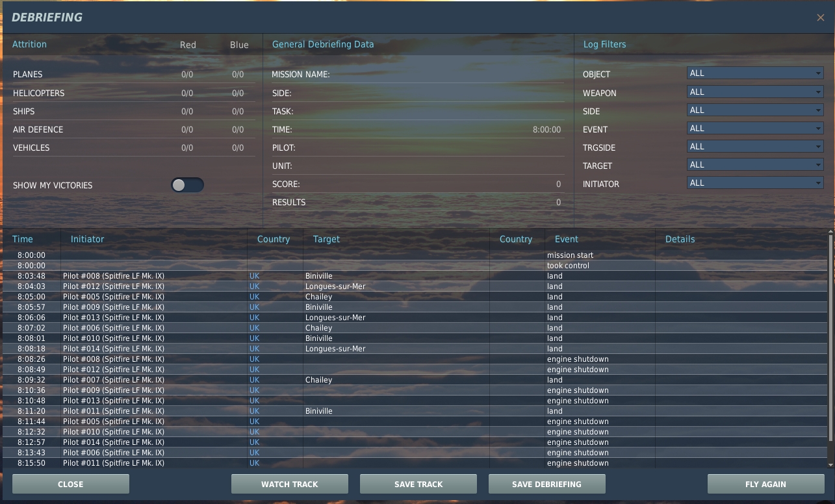Sort the log by the Time column header

coord(23,239)
